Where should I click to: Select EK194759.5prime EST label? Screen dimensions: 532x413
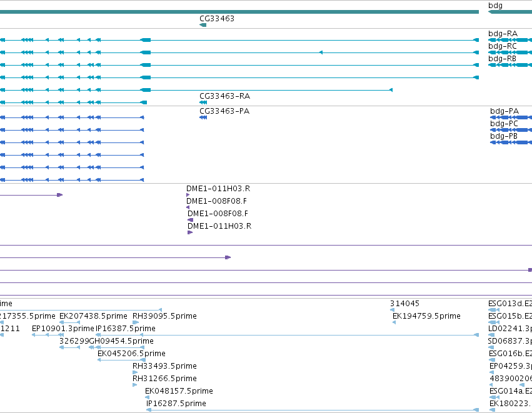[426, 316]
